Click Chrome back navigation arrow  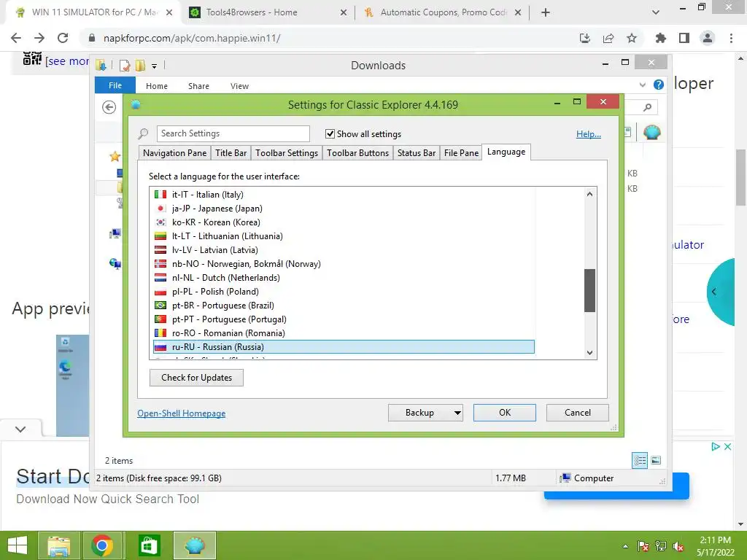(16, 38)
